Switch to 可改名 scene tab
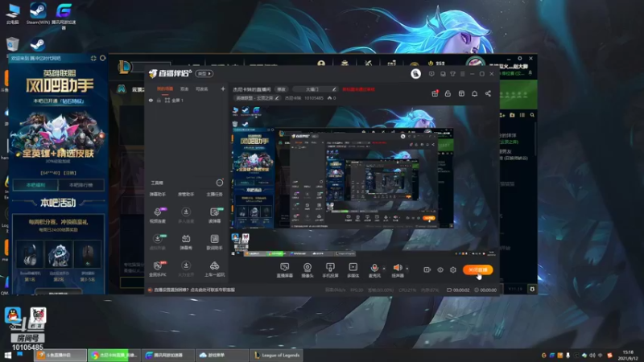This screenshot has width=644, height=362. [x=202, y=89]
